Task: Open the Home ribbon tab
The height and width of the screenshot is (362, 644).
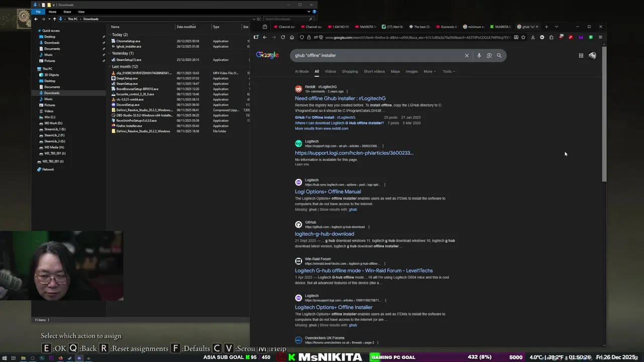Action: click(52, 12)
